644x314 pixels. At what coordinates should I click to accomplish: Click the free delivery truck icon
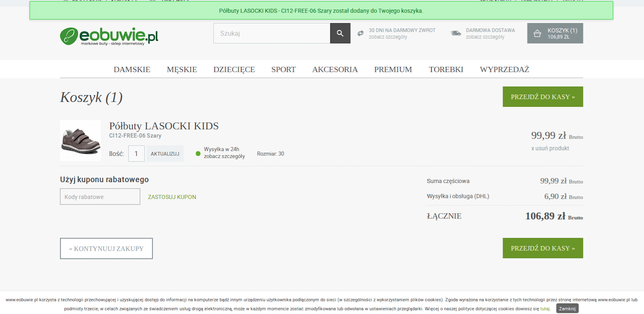click(456, 33)
